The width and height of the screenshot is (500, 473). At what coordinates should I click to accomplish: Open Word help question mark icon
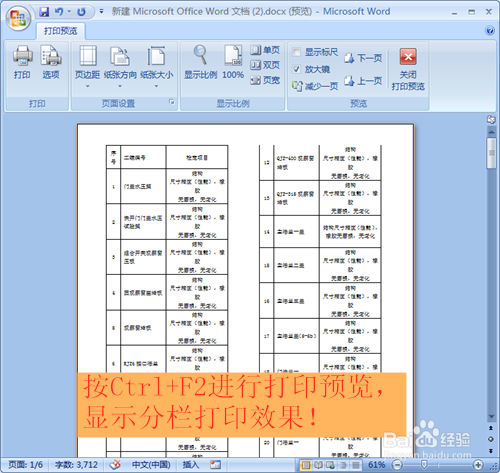tap(490, 31)
